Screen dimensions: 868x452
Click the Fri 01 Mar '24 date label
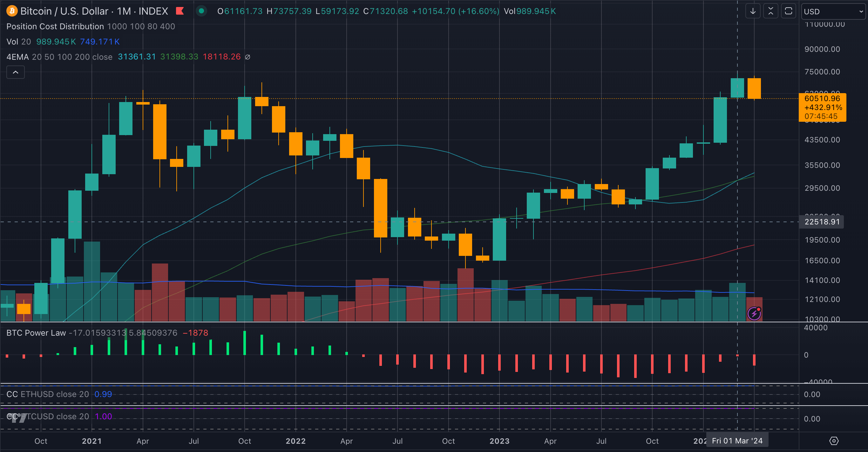(737, 441)
